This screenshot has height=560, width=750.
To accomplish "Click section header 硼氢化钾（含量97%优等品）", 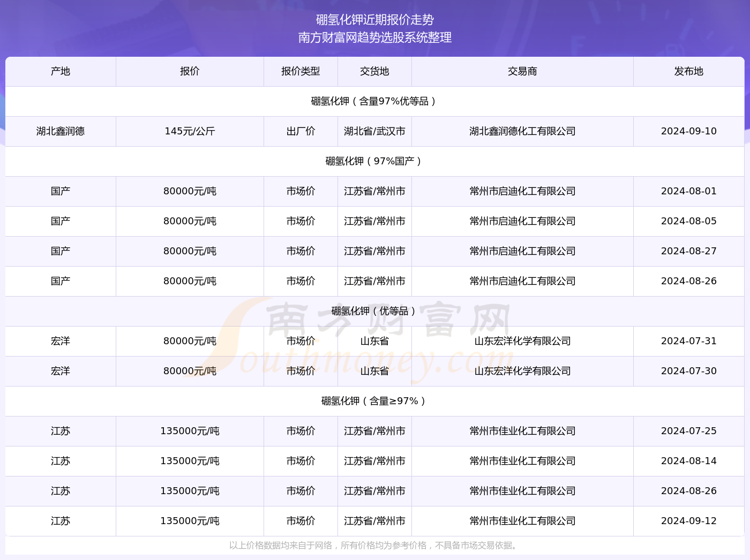I will pos(375,101).
